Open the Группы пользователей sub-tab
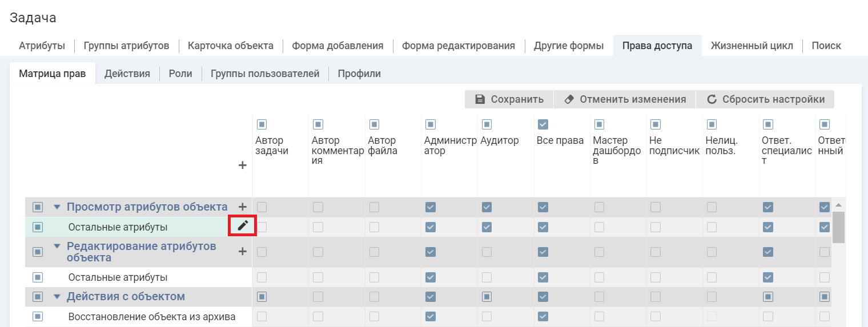This screenshot has height=327, width=868. 265,74
